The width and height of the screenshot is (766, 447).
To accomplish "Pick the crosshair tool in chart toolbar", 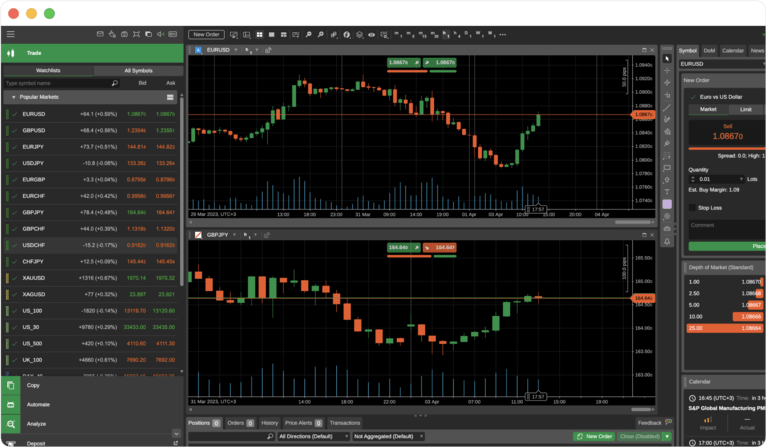I will coord(667,70).
